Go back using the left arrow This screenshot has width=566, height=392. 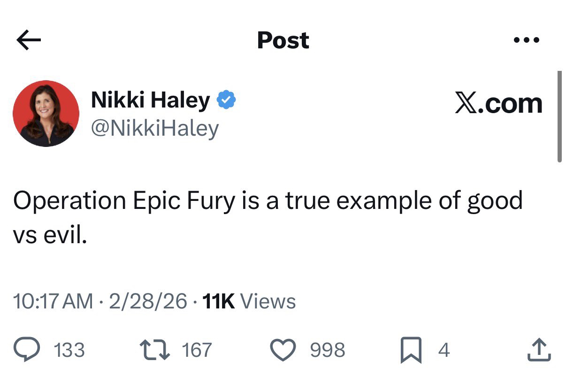click(x=29, y=40)
